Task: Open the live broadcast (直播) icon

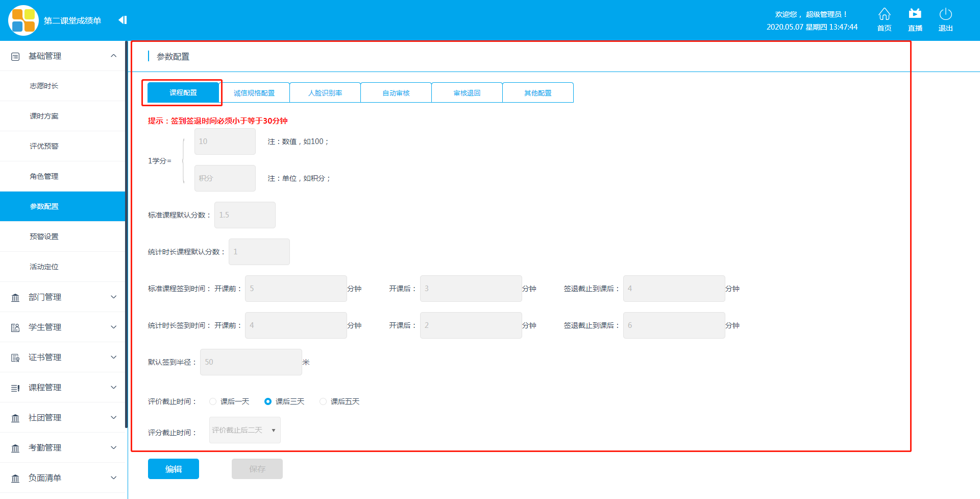Action: [915, 20]
